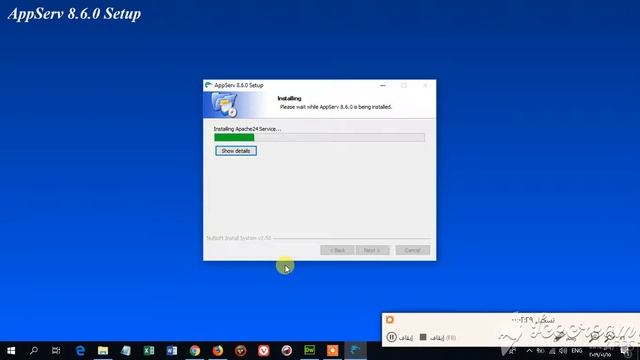Viewport: 640px width, 360px height.
Task: Open Task View from the taskbar
Action: tap(56, 351)
